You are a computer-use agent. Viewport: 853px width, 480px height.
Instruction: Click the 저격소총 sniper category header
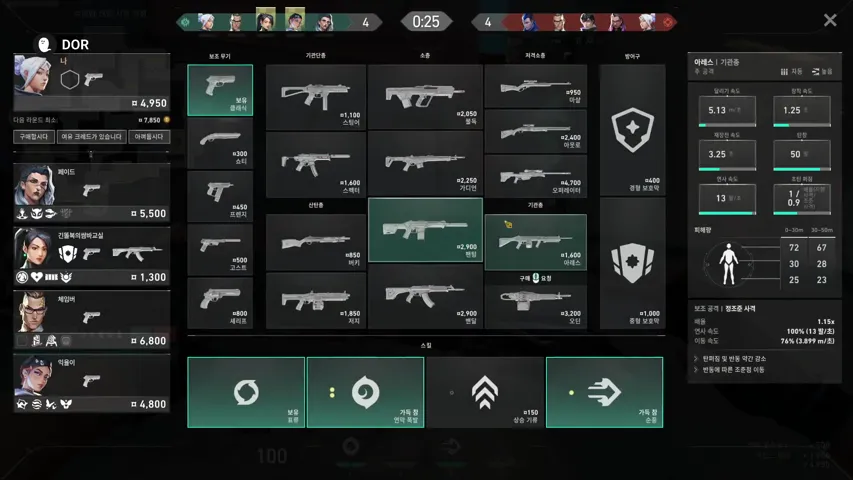(x=535, y=56)
